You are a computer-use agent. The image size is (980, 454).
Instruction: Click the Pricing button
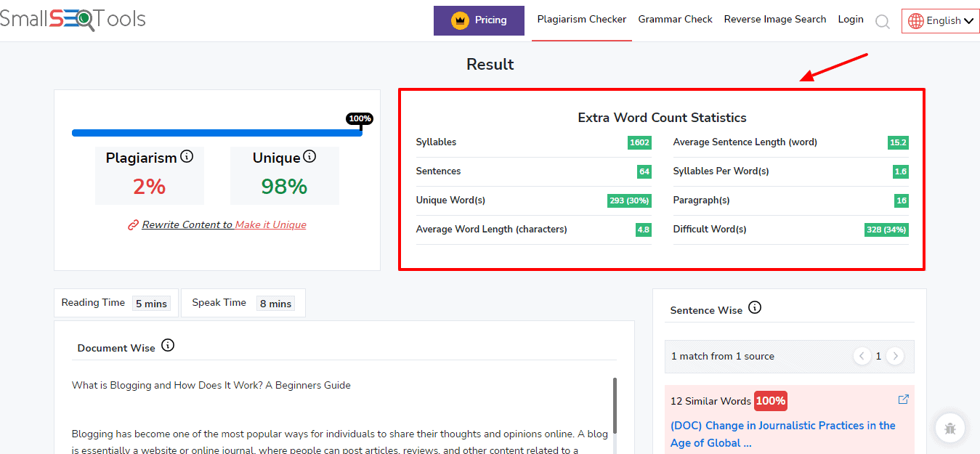coord(479,20)
